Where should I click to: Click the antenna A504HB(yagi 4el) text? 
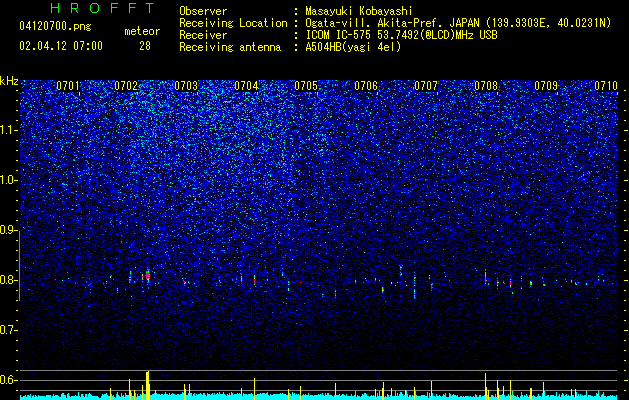(x=353, y=47)
